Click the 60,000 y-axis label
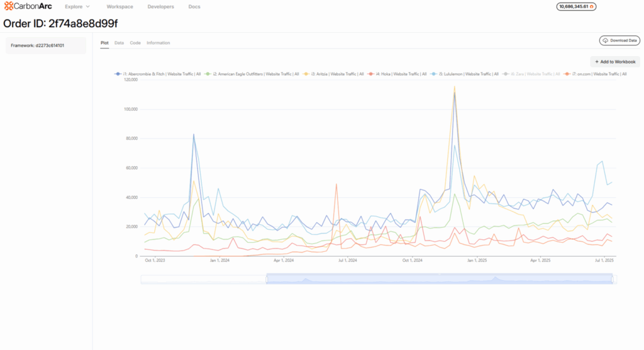The image size is (644, 350). [132, 168]
